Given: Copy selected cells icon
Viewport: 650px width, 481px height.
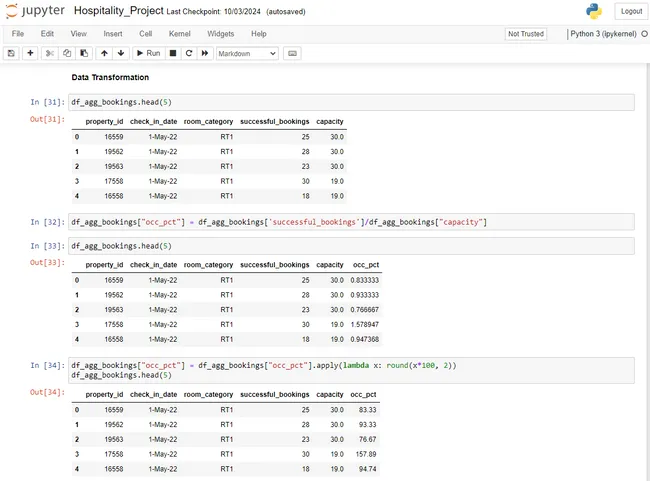Looking at the screenshot, I should pos(67,53).
